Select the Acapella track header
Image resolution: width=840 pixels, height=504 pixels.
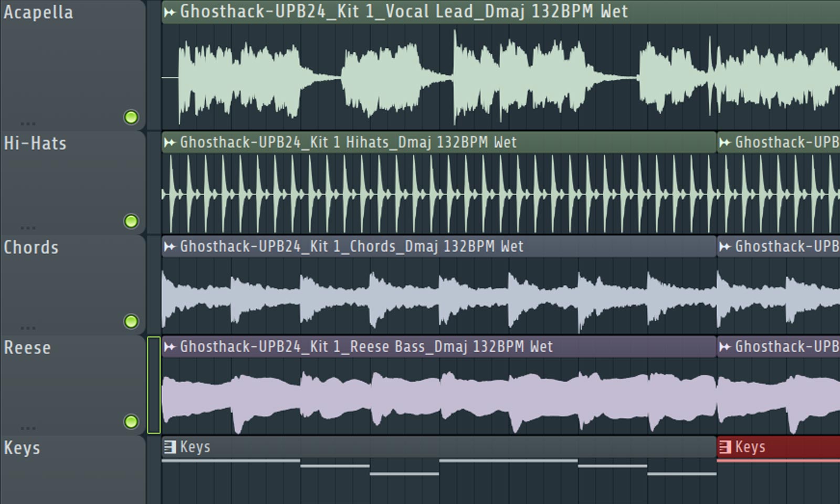point(72,65)
